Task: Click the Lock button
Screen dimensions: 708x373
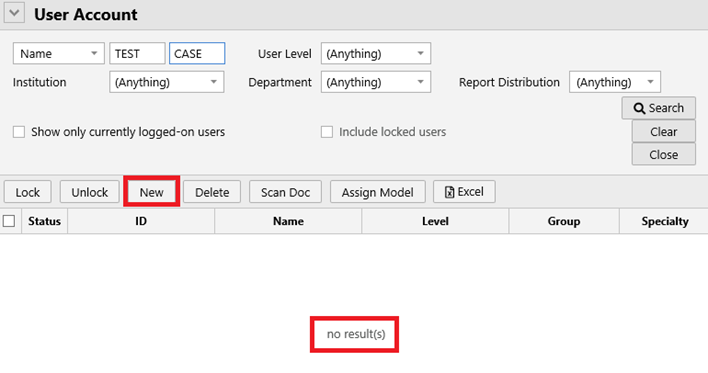Action: (x=28, y=192)
